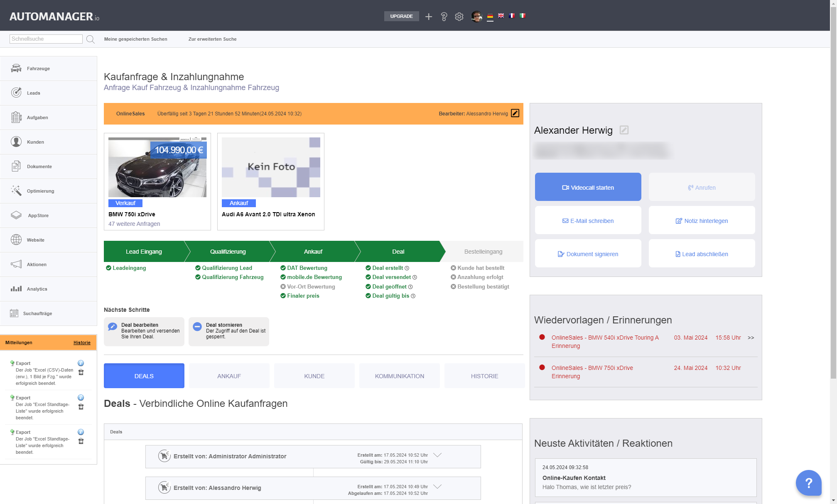Switch language to English flag
Image resolution: width=837 pixels, height=504 pixels.
[x=501, y=16]
